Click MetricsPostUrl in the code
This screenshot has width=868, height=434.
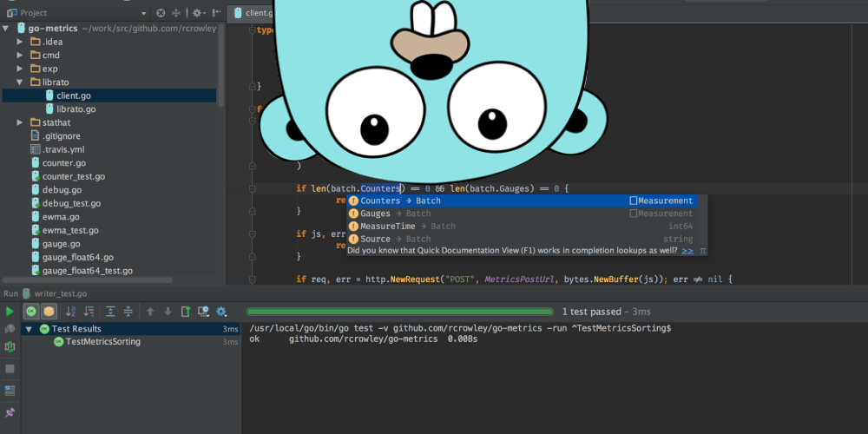[x=519, y=279]
